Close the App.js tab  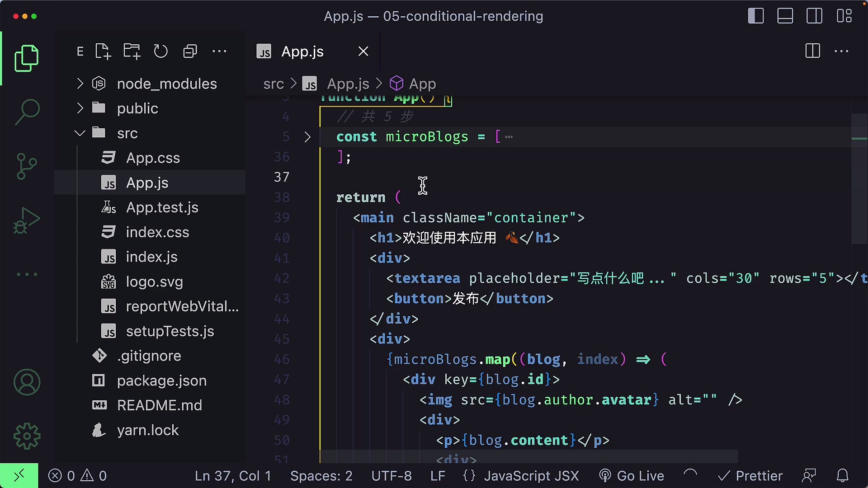[x=363, y=52]
